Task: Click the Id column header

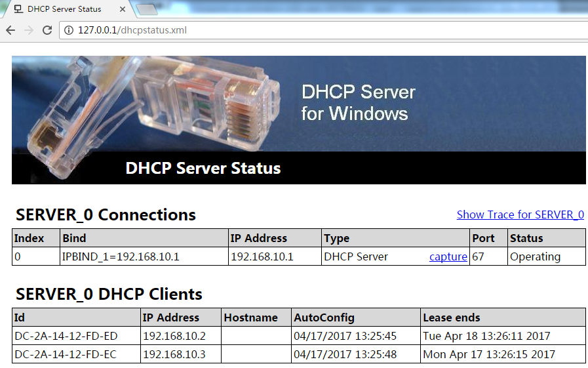Action: pyautogui.click(x=77, y=317)
